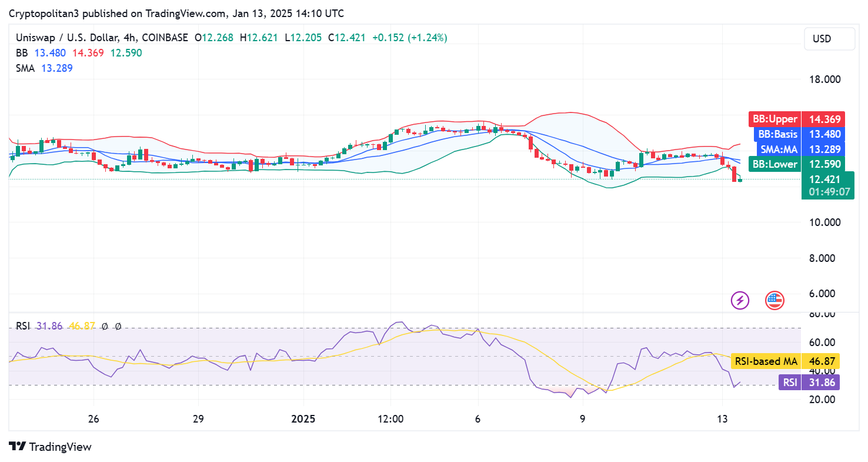868x462 pixels.
Task: Select the BB:Upper 14.369 price label
Action: 796,119
